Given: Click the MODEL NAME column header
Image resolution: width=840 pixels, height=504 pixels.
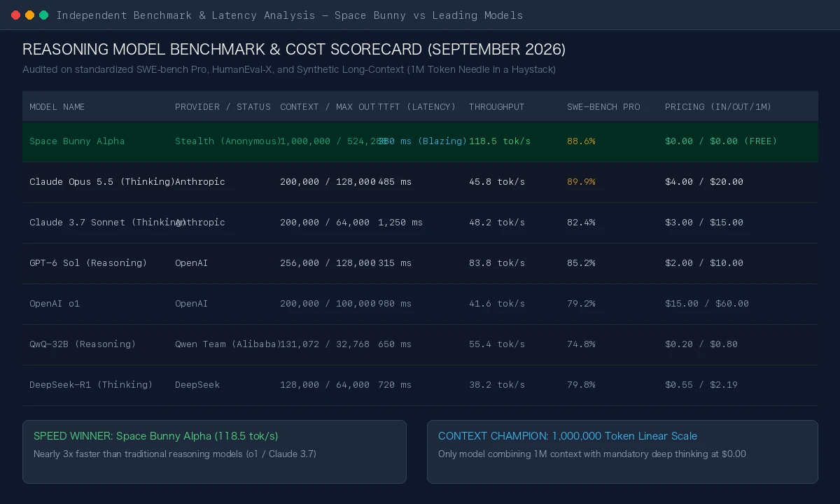Looking at the screenshot, I should click(x=57, y=107).
